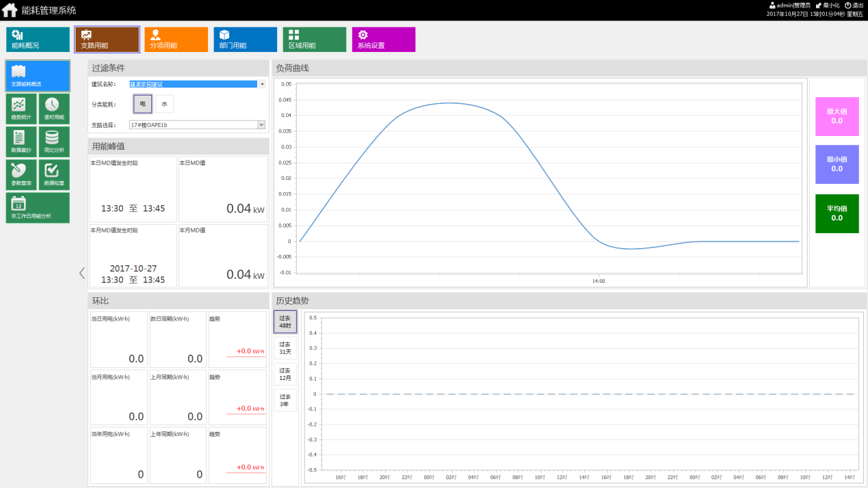
Task: Show history for 过去48时
Action: 285,322
